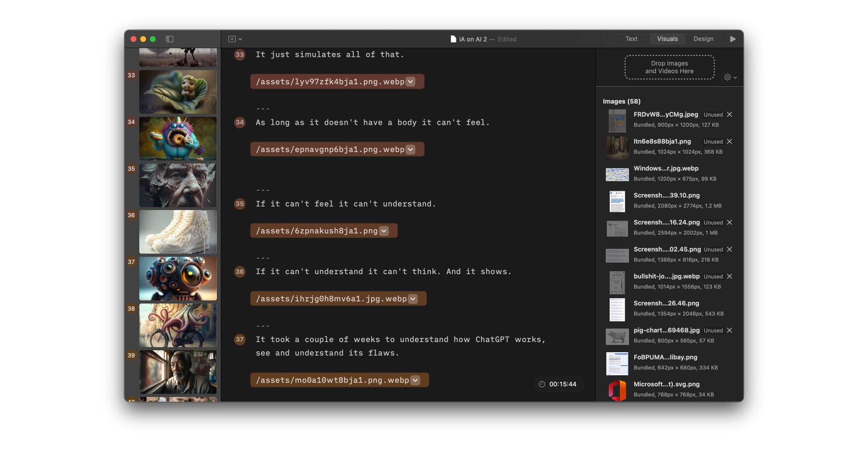
Task: Switch to the Design tab
Action: (703, 39)
